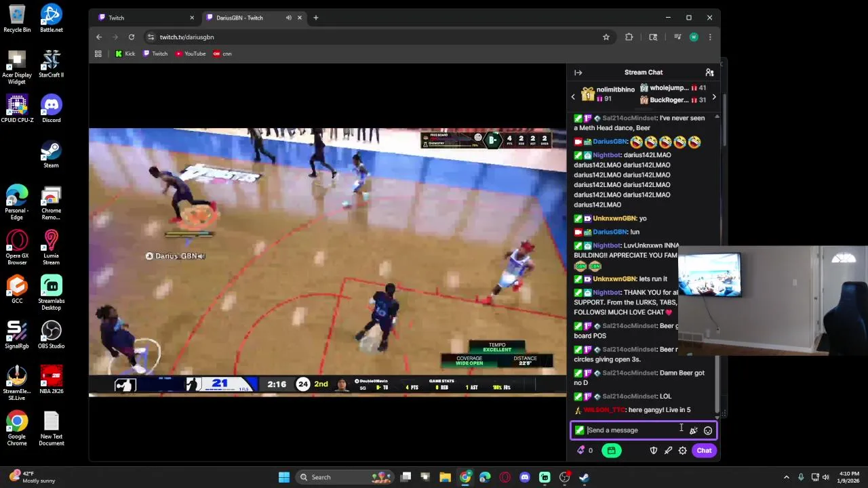
Task: Open Chrome extensions puzzle icon
Action: 629,37
